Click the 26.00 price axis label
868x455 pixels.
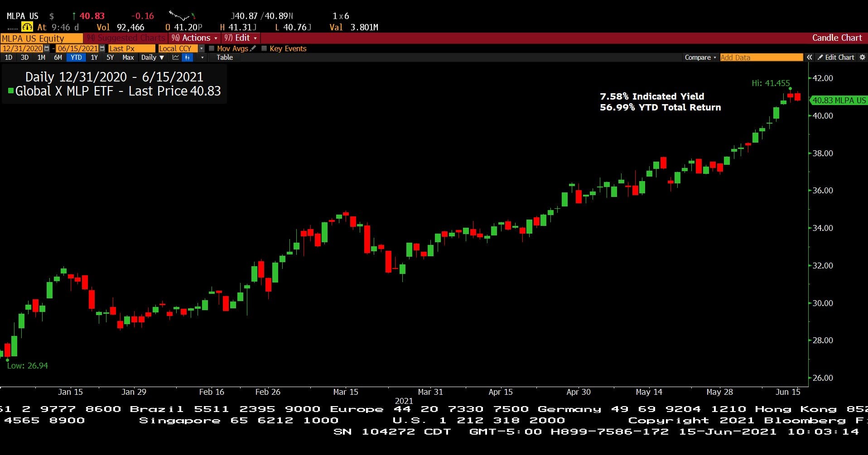[x=823, y=378]
